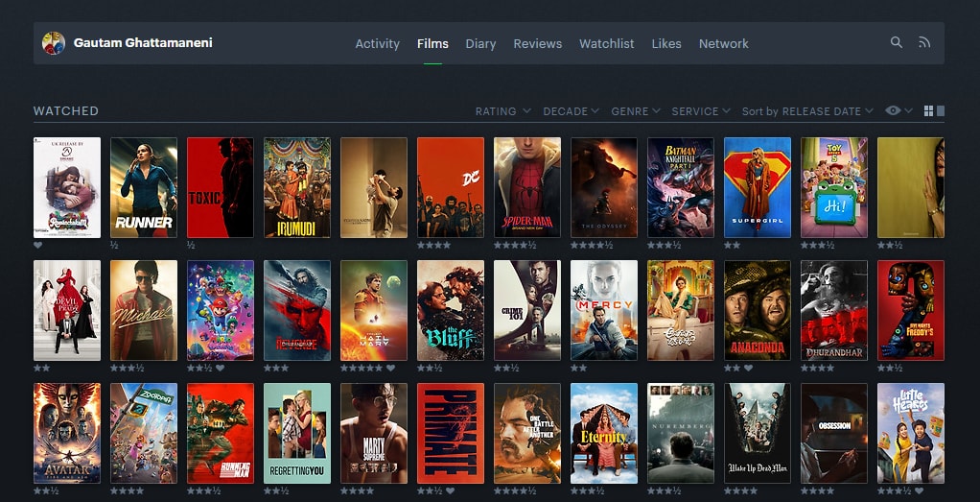
Task: Open the black-and-red Dhurandhar poster
Action: pyautogui.click(x=833, y=310)
